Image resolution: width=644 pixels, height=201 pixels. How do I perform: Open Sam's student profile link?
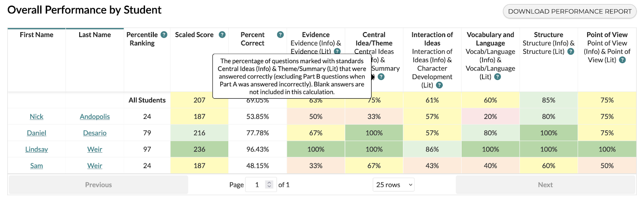(37, 166)
